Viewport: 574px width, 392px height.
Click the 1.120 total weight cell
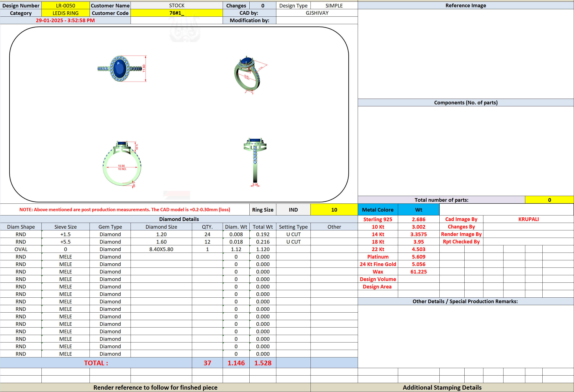pyautogui.click(x=263, y=249)
